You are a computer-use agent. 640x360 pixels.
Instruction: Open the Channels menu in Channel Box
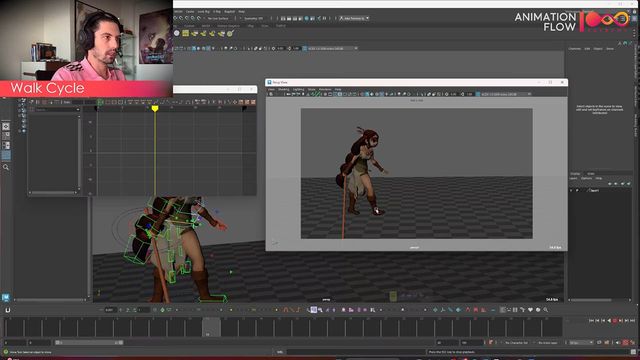[x=575, y=49]
